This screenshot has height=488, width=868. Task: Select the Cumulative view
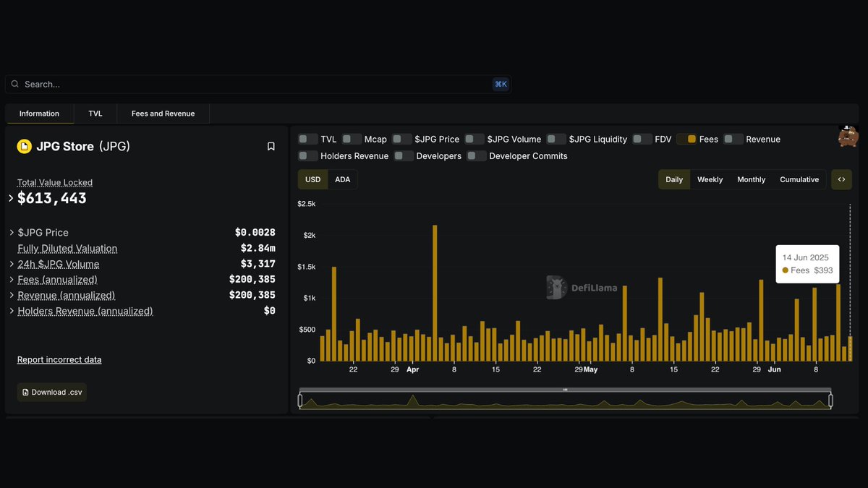(799, 179)
